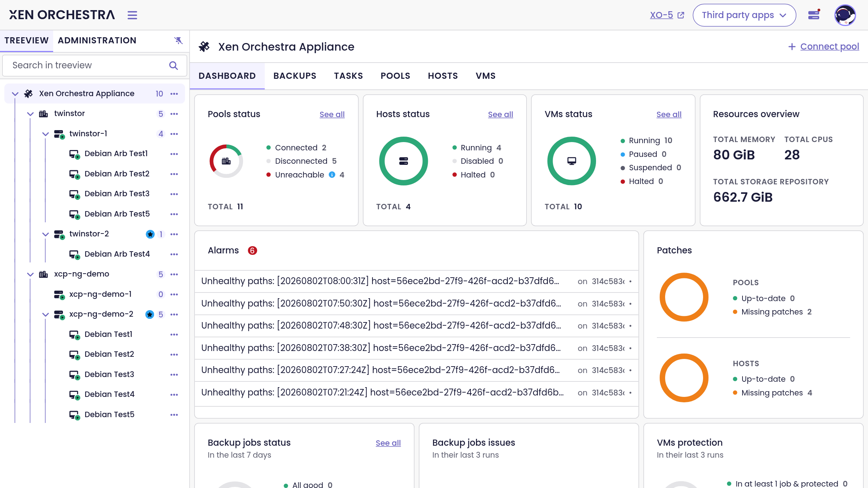Image resolution: width=868 pixels, height=488 pixels.
Task: Switch to the Pools tab
Action: pos(395,76)
